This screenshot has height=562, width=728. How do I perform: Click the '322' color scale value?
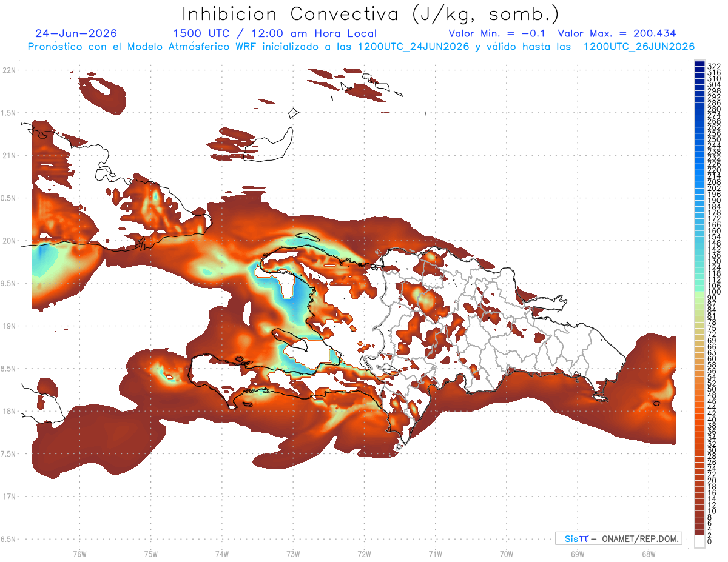713,65
